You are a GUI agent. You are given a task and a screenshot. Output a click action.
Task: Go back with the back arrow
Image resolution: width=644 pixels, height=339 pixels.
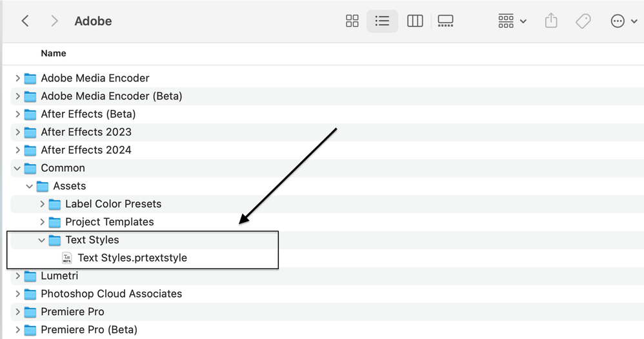coord(25,21)
